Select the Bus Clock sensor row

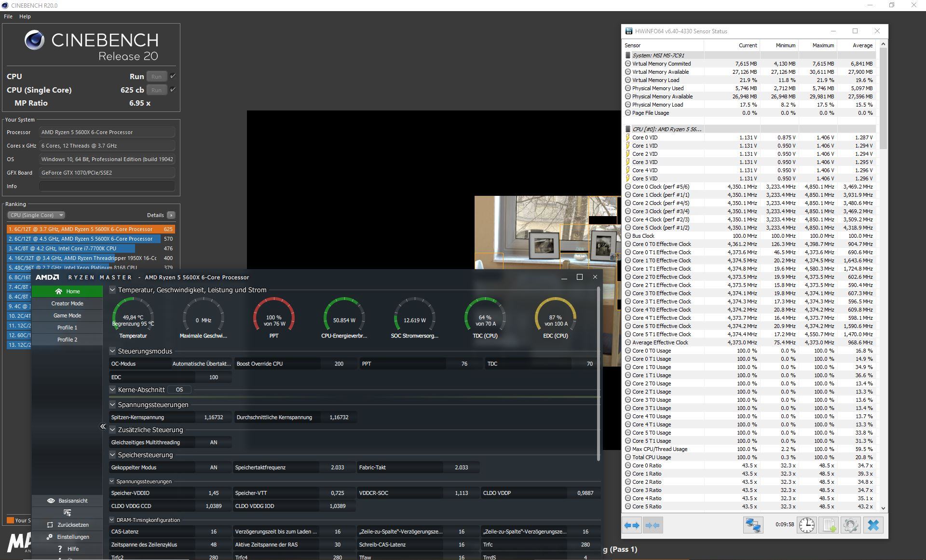pos(749,236)
